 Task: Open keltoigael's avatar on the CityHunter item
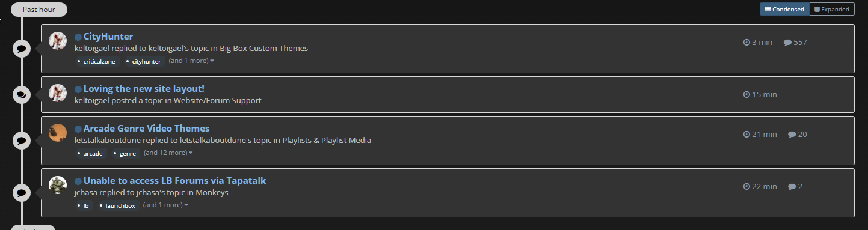[x=58, y=41]
